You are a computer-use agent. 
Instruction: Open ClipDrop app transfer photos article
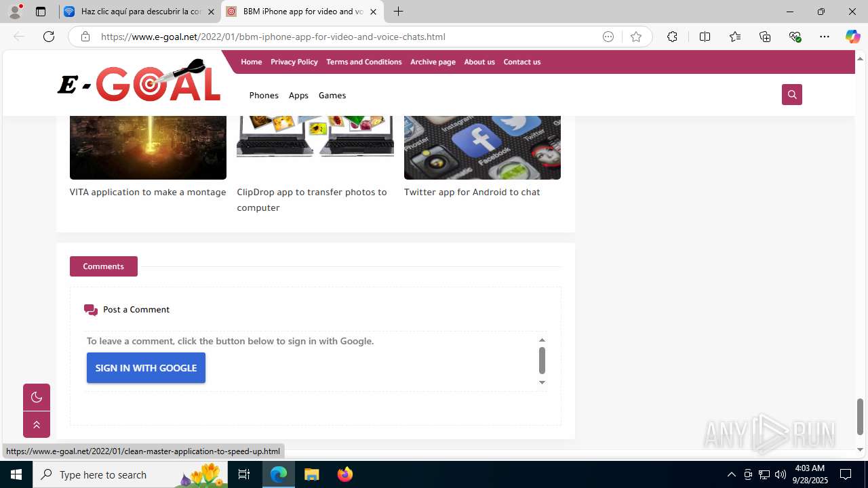pyautogui.click(x=312, y=199)
